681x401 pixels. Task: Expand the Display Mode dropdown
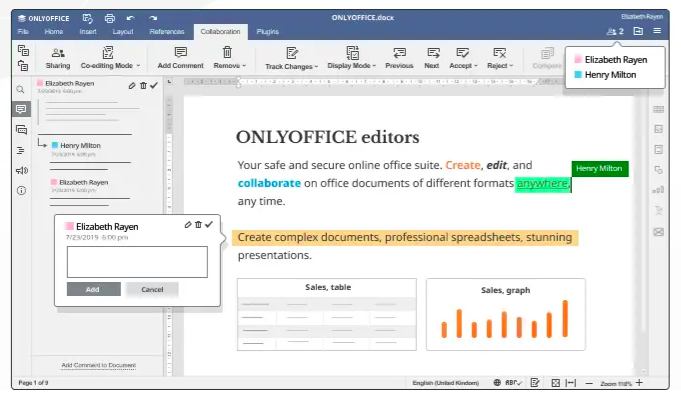(351, 58)
